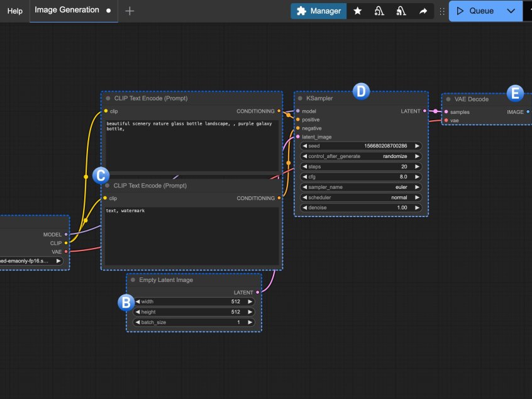This screenshot has width=532, height=399.
Task: Click the denoise value slider
Action: (361, 208)
